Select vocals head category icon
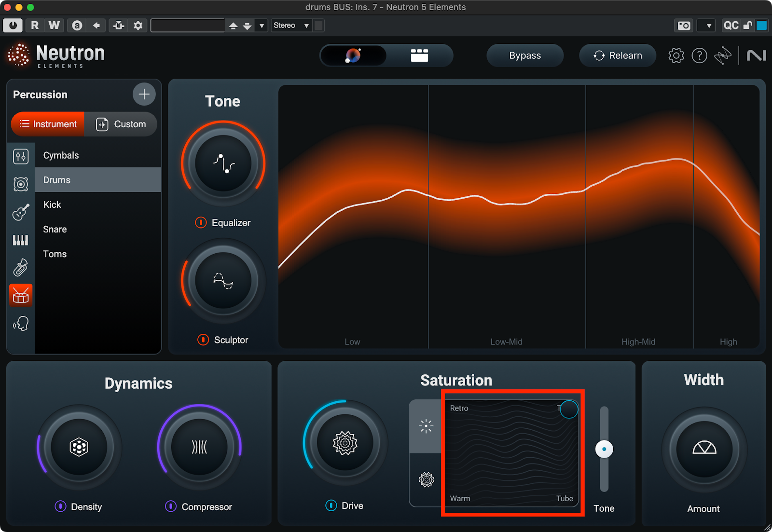The image size is (772, 532). pyautogui.click(x=21, y=323)
